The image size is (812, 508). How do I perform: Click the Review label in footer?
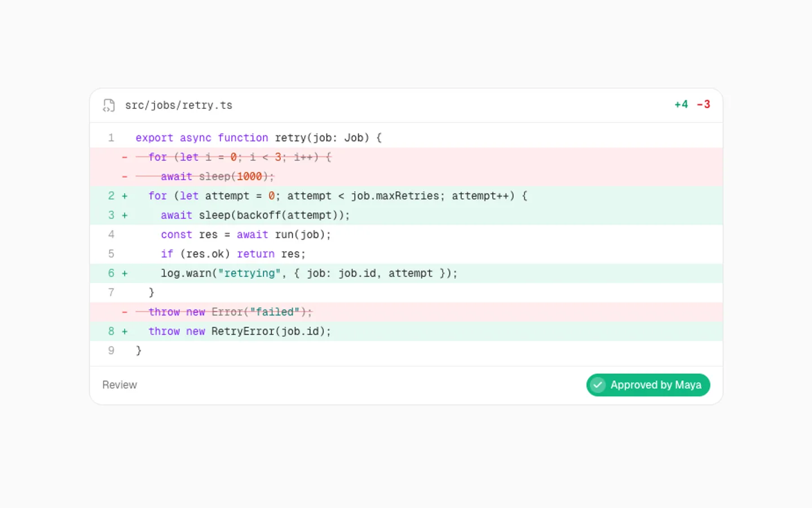click(120, 385)
